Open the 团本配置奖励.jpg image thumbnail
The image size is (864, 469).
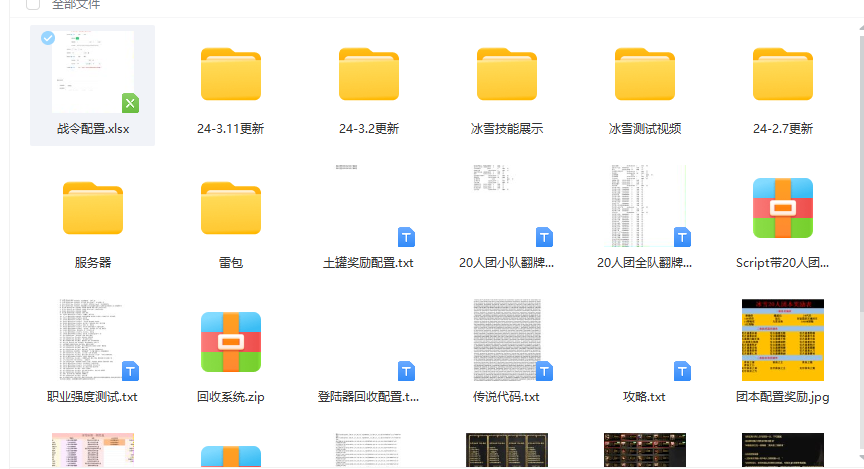pos(782,341)
